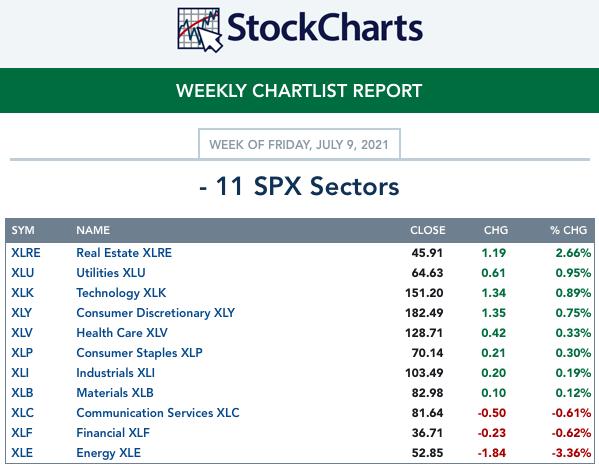Viewport: 599px width, 469px height.
Task: Open Health Care XLV link
Action: click(122, 333)
